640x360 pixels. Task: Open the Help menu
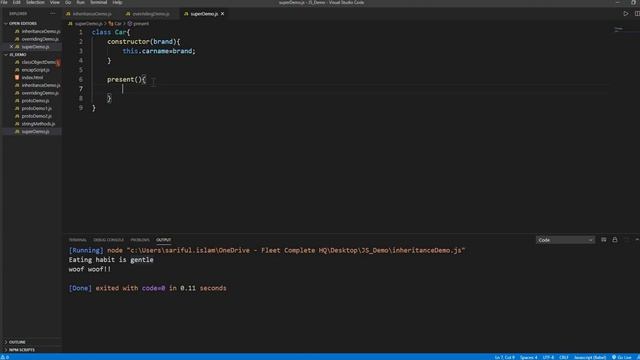[x=117, y=2]
